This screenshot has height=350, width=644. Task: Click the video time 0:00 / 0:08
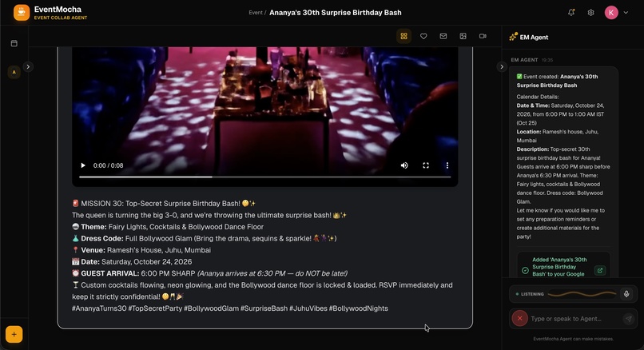[108, 165]
